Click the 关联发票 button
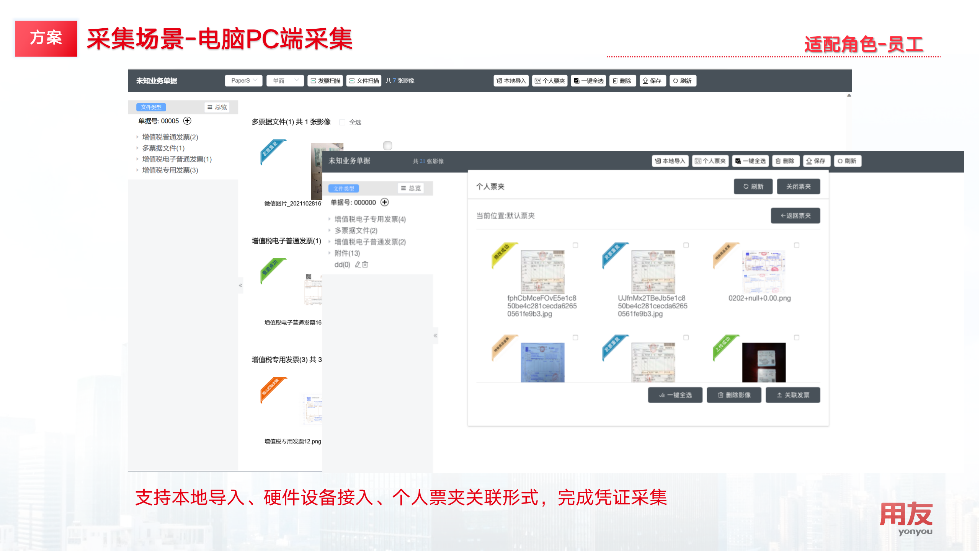Viewport: 980px width, 551px height. click(793, 395)
